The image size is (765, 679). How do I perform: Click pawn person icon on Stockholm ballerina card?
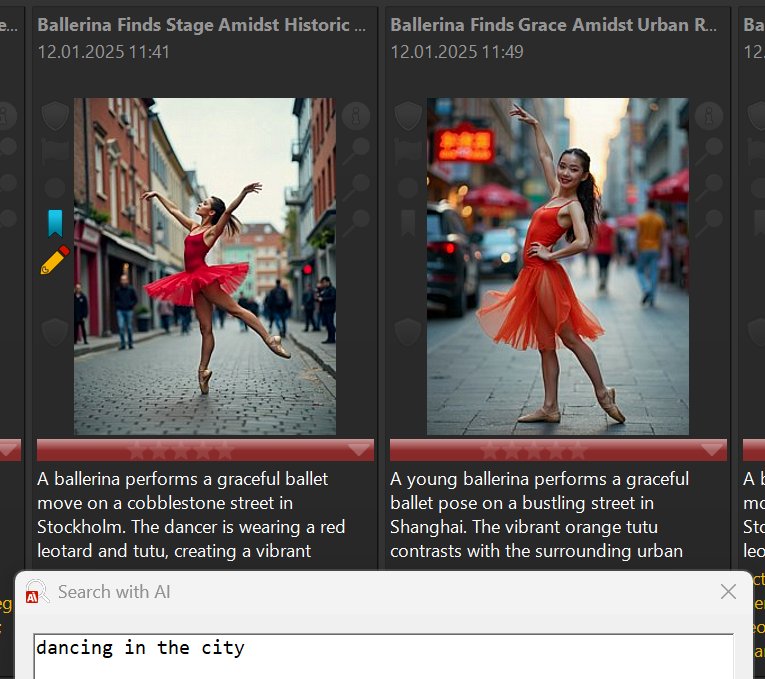[356, 116]
